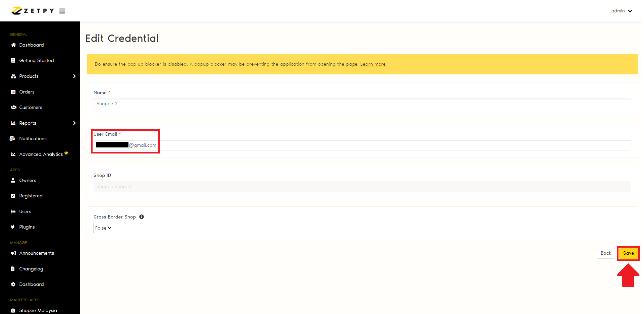Click the gear icon beside the Manage Dashboard

13,284
